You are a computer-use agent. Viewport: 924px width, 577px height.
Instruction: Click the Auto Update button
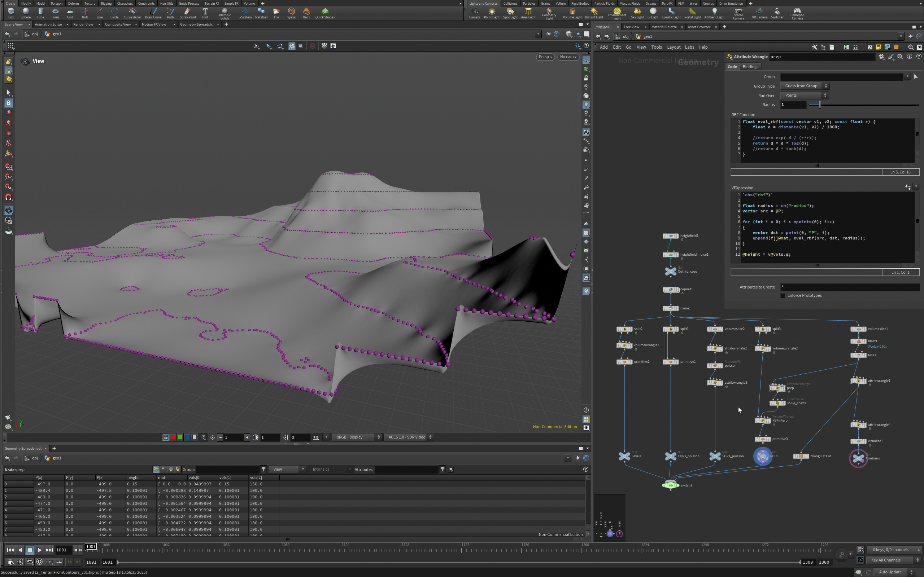(890, 572)
